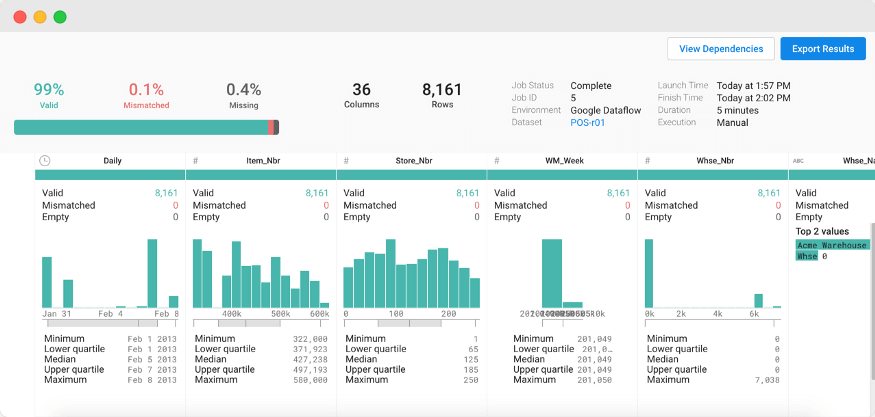875x417 pixels.
Task: Click the Daily histogram range slider
Action: [110, 323]
